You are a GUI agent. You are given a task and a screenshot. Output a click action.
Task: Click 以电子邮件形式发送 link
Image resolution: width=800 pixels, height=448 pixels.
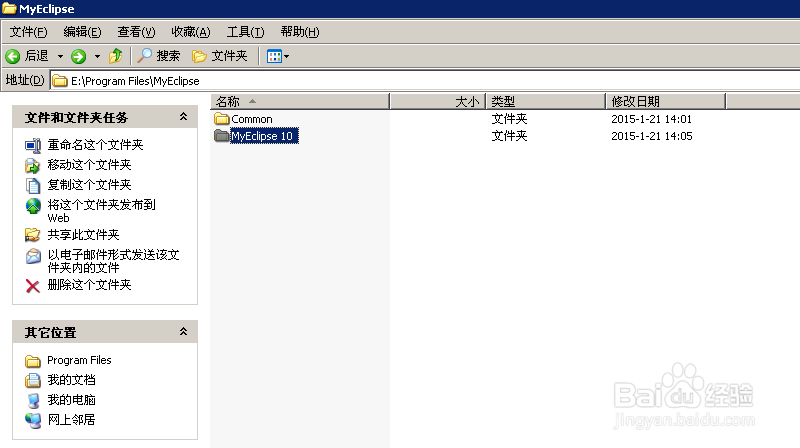[113, 261]
